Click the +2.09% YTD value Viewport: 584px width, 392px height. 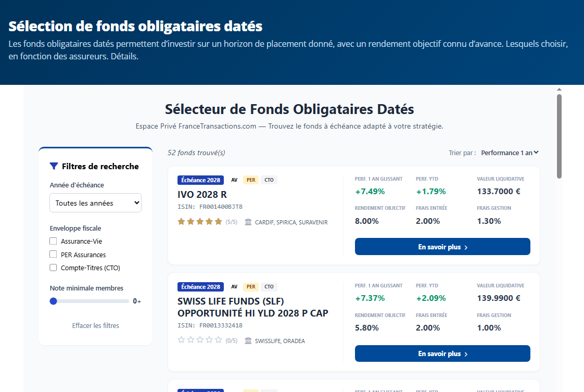point(431,298)
